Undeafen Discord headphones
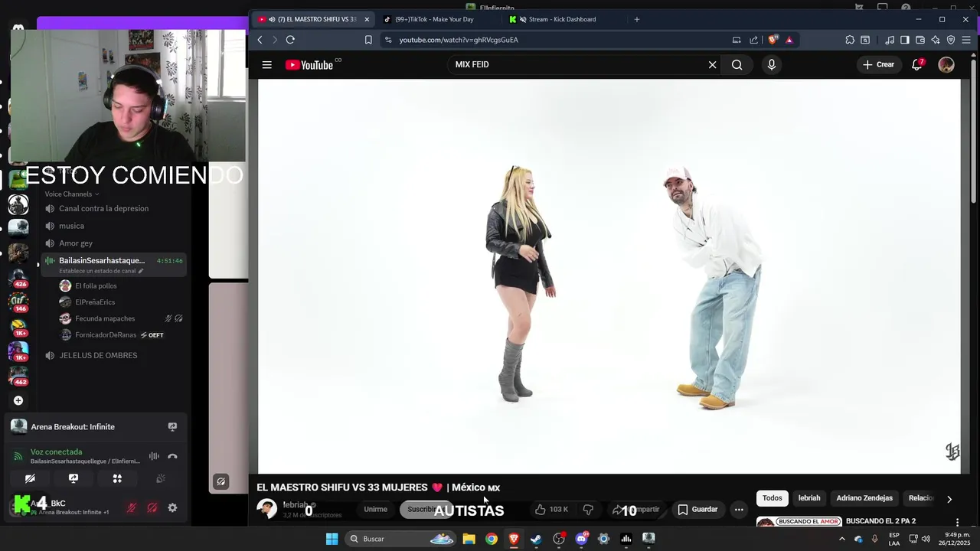The height and width of the screenshot is (551, 980). point(152,507)
